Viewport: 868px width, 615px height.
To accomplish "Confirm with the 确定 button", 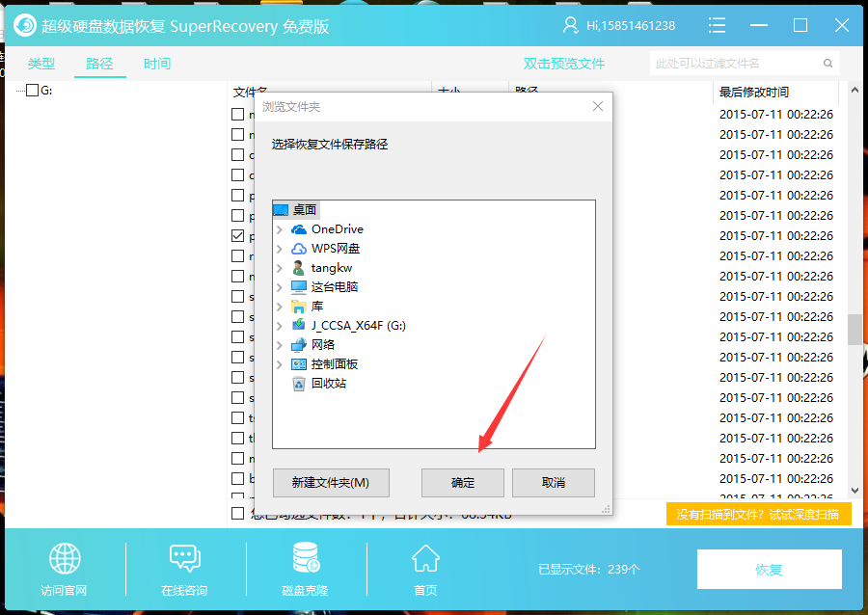I will coord(463,483).
